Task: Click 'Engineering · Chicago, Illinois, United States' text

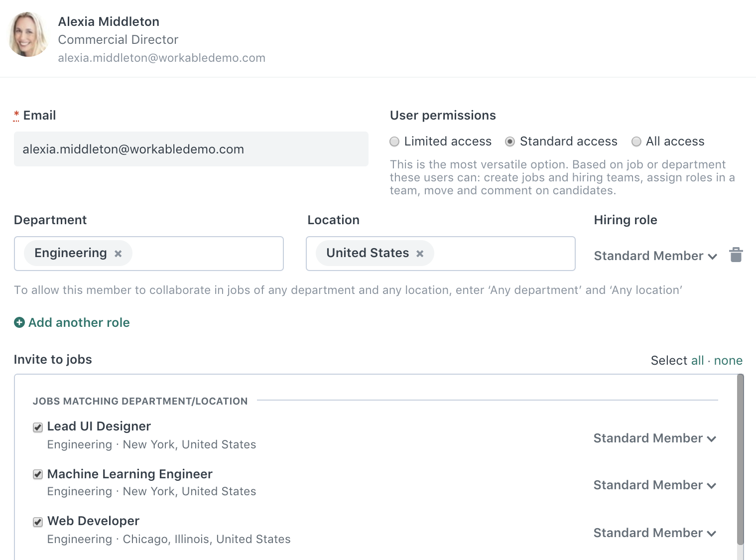Action: click(169, 539)
